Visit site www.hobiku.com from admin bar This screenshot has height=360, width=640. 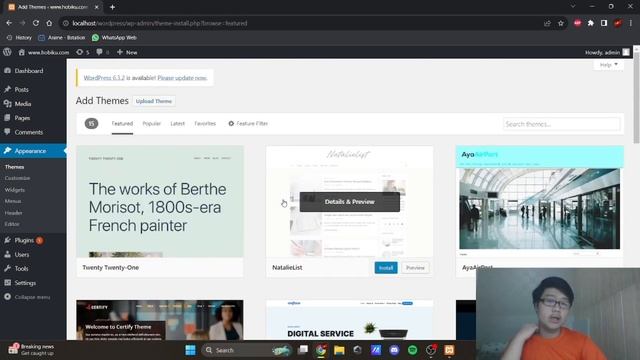44,52
